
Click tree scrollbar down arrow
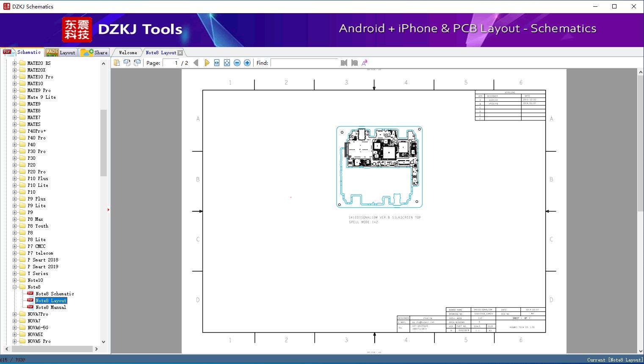tap(103, 342)
